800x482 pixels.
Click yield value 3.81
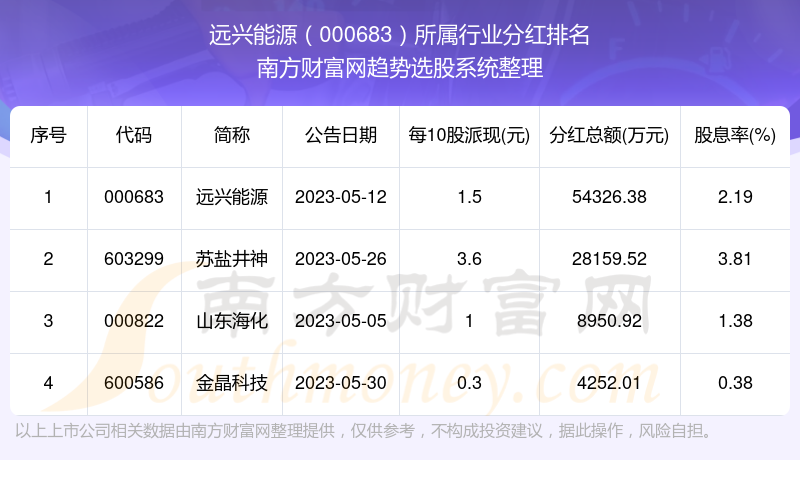[x=735, y=259]
